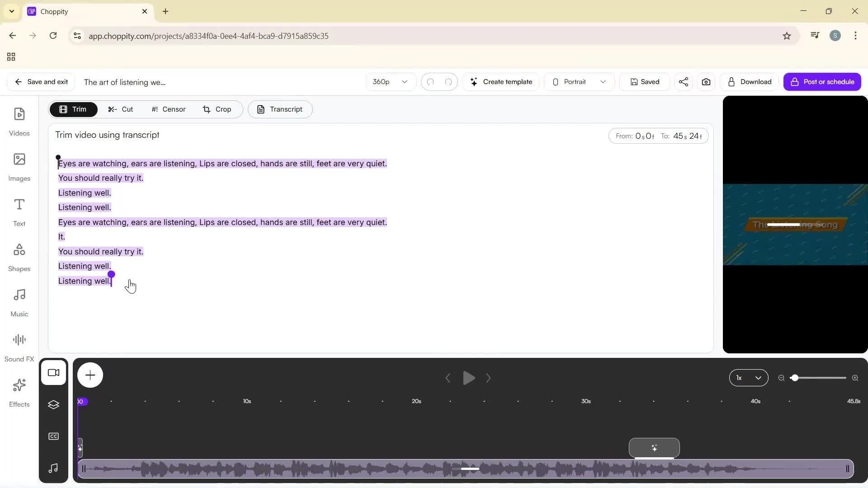Image resolution: width=868 pixels, height=488 pixels.
Task: Switch to Censor mode
Action: pos(168,109)
